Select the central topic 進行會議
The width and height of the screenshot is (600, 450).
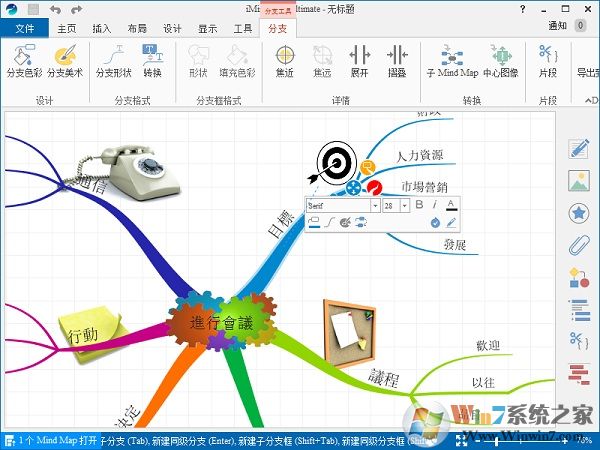click(x=221, y=323)
